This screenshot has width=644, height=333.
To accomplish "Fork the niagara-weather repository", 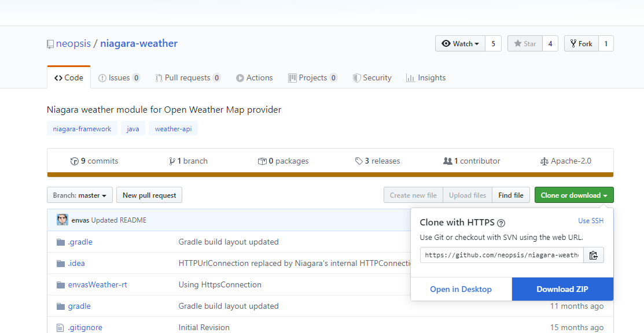I will click(x=581, y=43).
